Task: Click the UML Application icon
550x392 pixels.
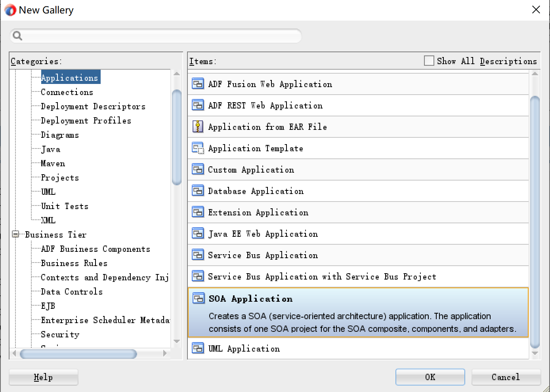Action: [198, 348]
